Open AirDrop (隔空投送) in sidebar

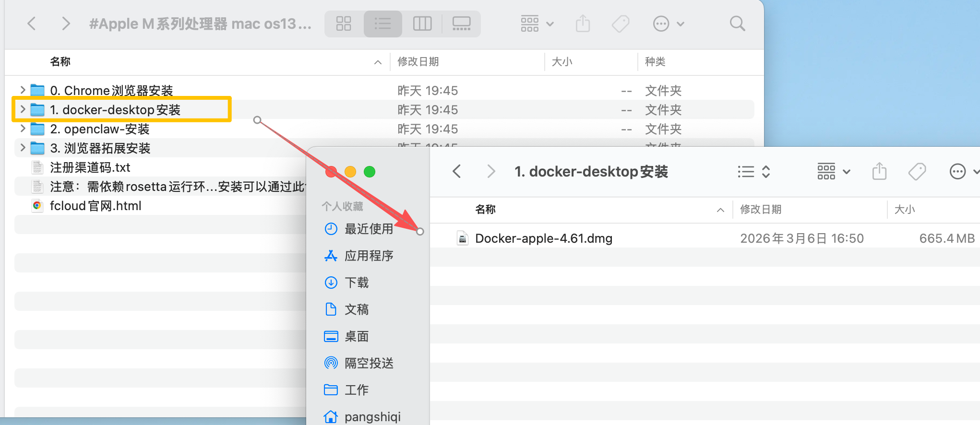[369, 363]
